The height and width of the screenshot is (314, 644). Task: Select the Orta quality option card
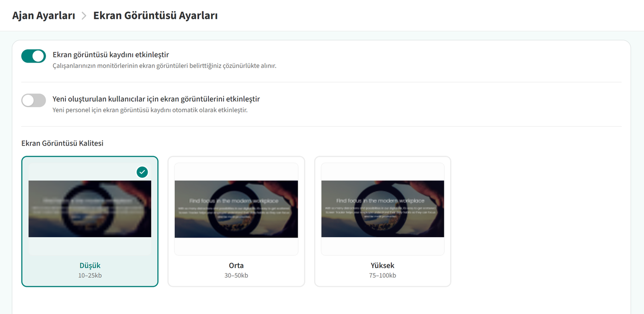point(236,221)
